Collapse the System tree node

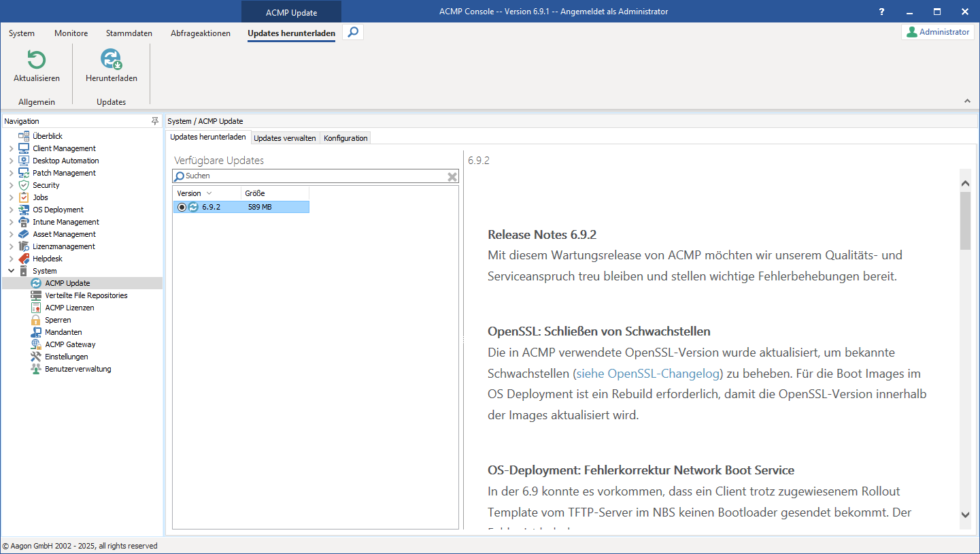[11, 270]
